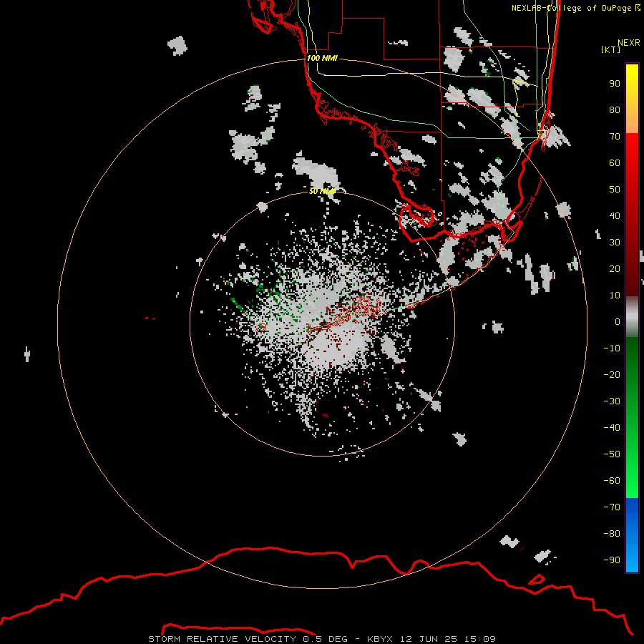The height and width of the screenshot is (644, 644).
Task: Click the STORM RELATIVE VELOCITY title text
Action: [223, 639]
